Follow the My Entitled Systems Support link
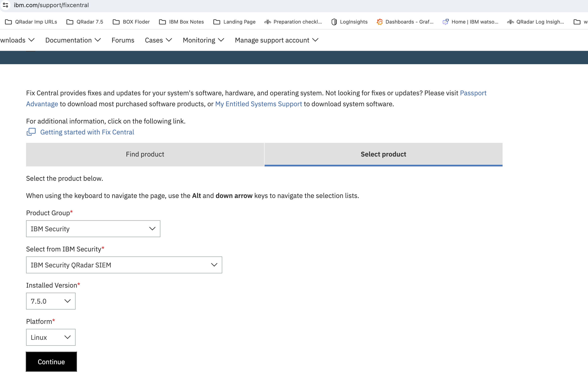 [x=258, y=104]
